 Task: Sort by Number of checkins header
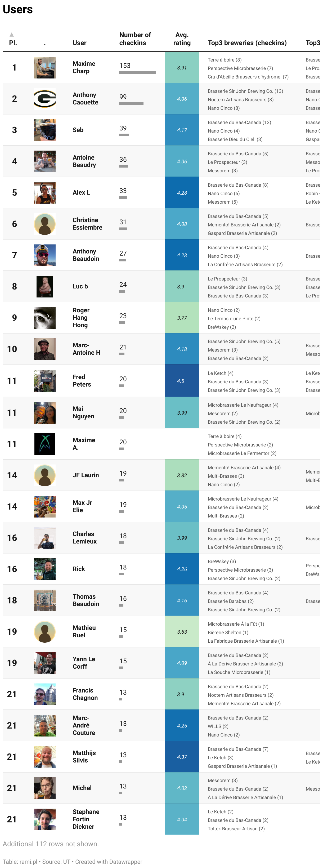[x=135, y=39]
